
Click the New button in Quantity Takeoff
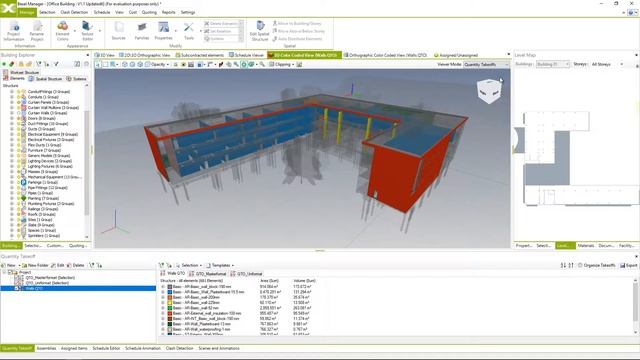(x=8, y=265)
